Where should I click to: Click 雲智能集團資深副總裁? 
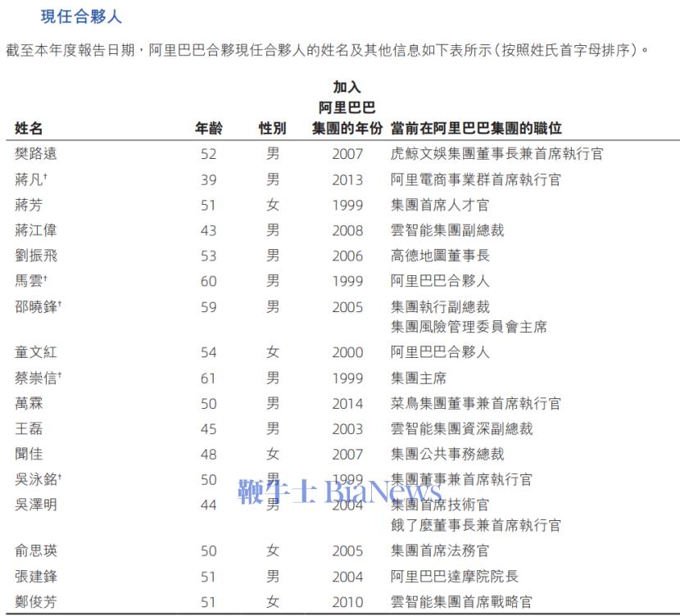pos(461,428)
